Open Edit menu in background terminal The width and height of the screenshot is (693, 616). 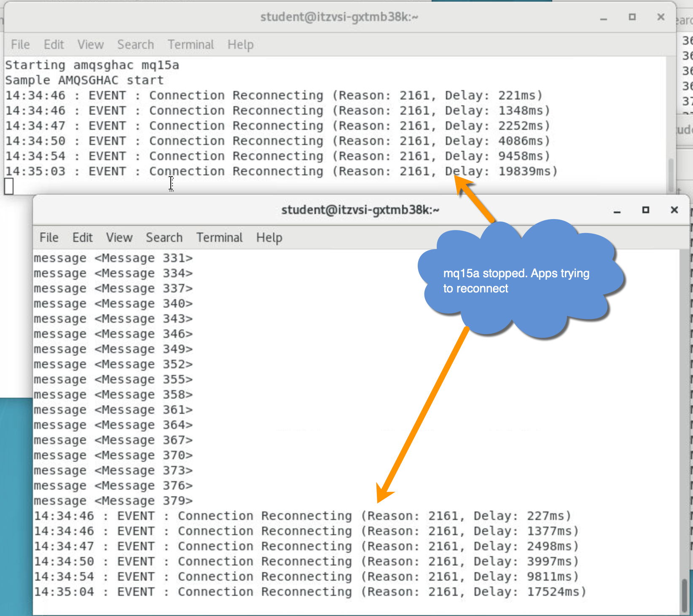tap(54, 45)
